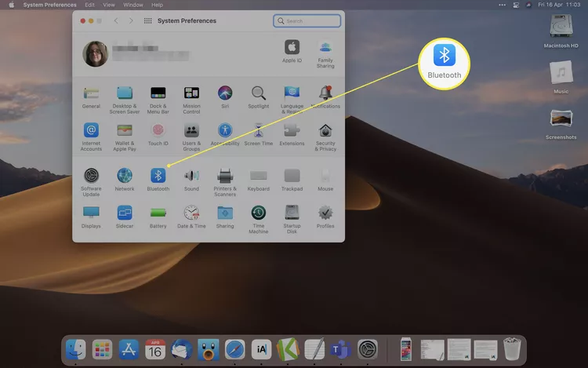Show all preferences grid button

[x=147, y=20]
